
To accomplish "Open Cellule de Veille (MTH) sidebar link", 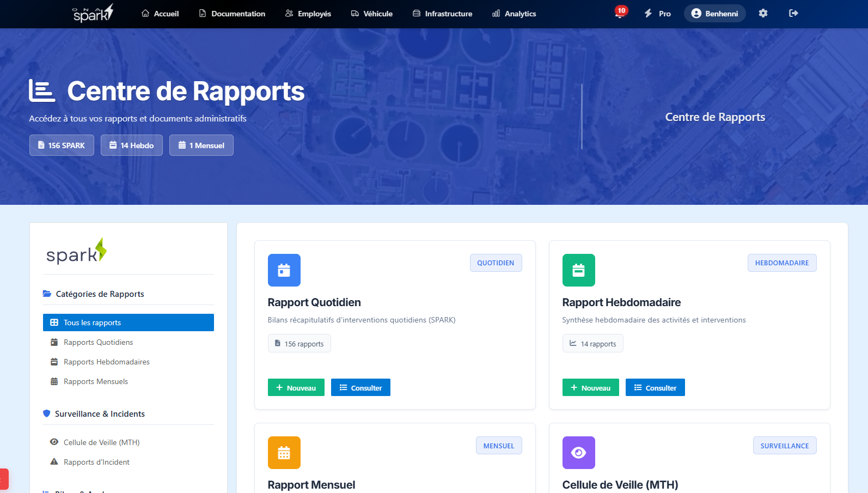I will tap(101, 442).
